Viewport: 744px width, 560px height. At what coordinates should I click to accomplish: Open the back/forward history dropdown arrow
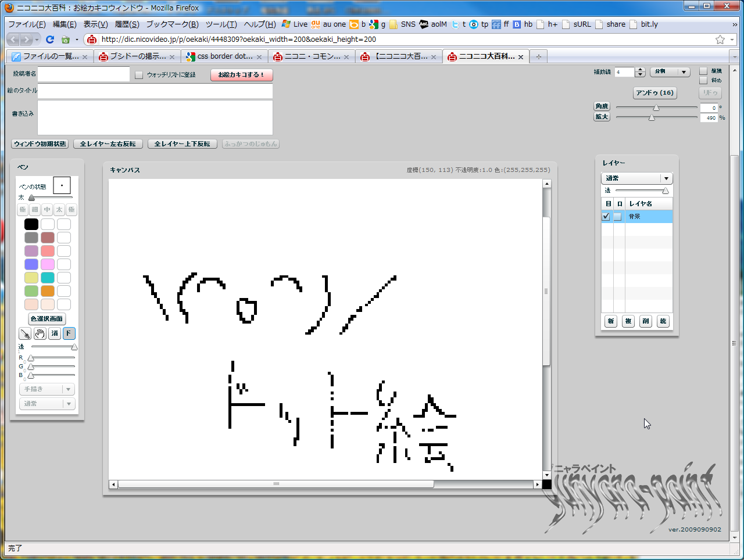37,40
